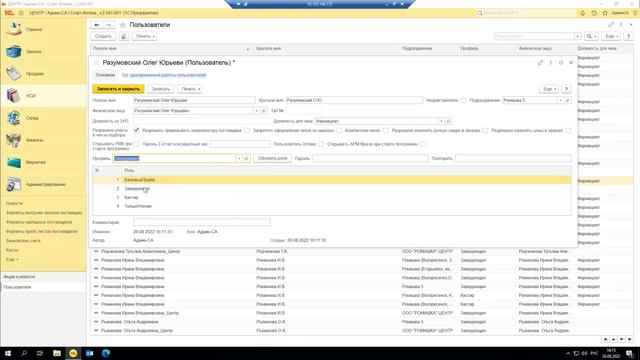Screen dimensions: 640x360
Task: Enable Разрешено изменять цены в заказах
Action: [568, 131]
